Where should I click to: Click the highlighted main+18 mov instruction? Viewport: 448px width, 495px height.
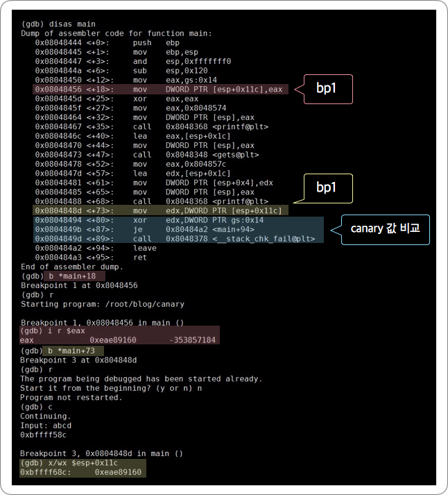click(x=160, y=90)
